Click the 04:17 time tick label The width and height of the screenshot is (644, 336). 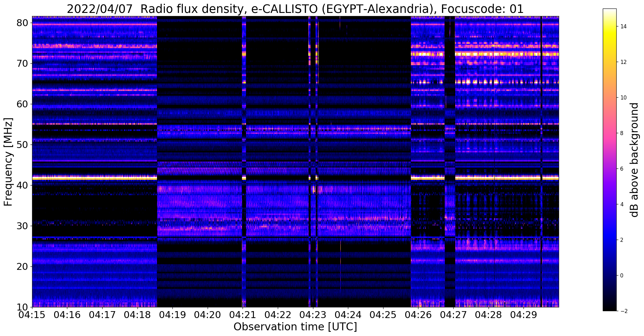[x=102, y=315]
